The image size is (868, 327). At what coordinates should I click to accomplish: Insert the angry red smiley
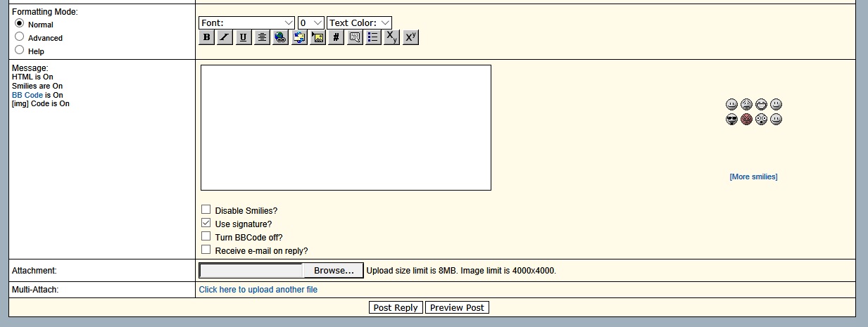(x=746, y=120)
